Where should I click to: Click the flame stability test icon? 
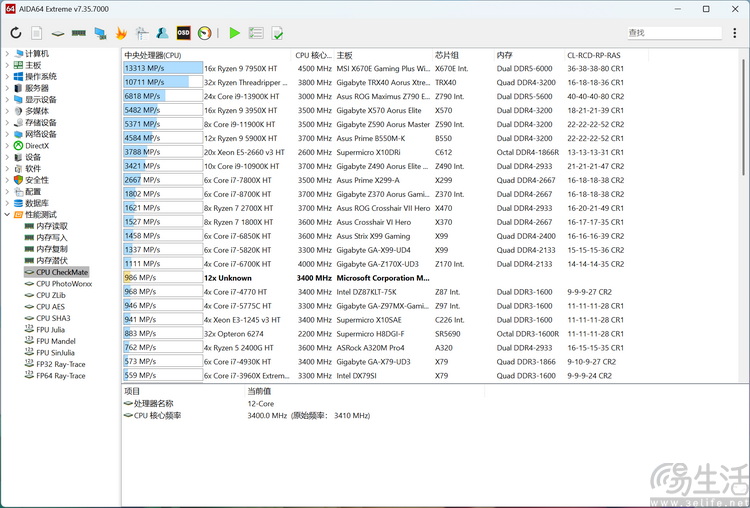pyautogui.click(x=121, y=33)
